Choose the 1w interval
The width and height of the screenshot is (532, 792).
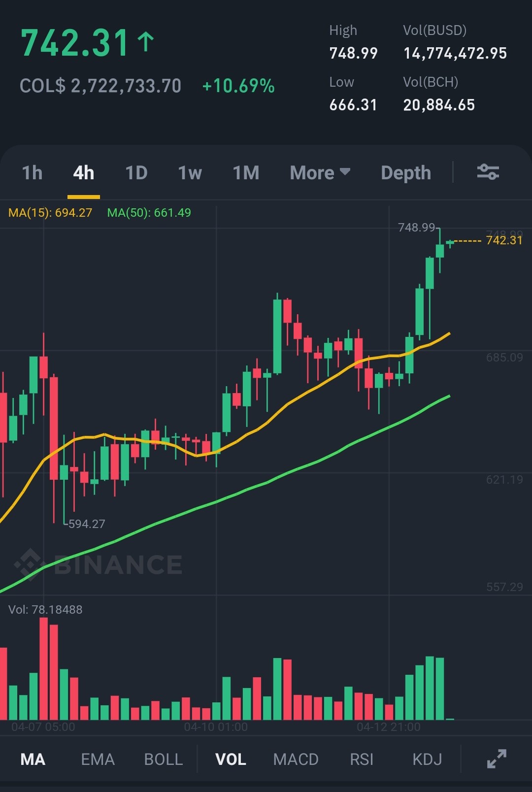pos(190,173)
